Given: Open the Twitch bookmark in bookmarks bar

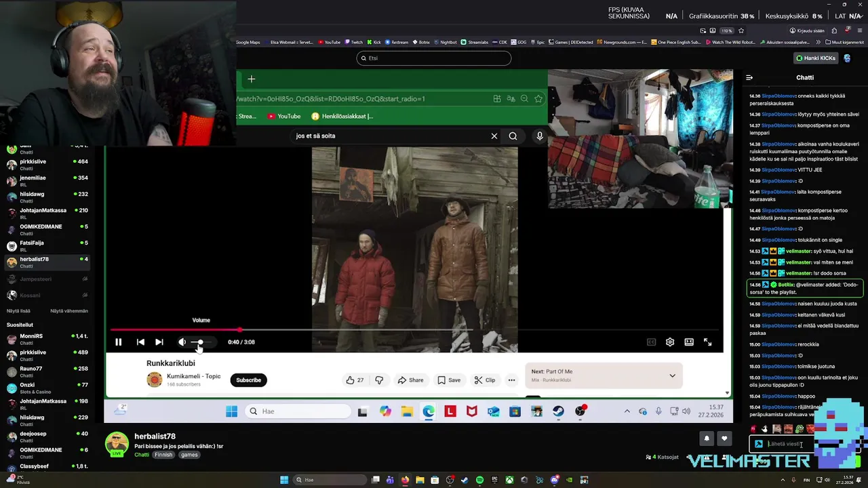Looking at the screenshot, I should (353, 42).
